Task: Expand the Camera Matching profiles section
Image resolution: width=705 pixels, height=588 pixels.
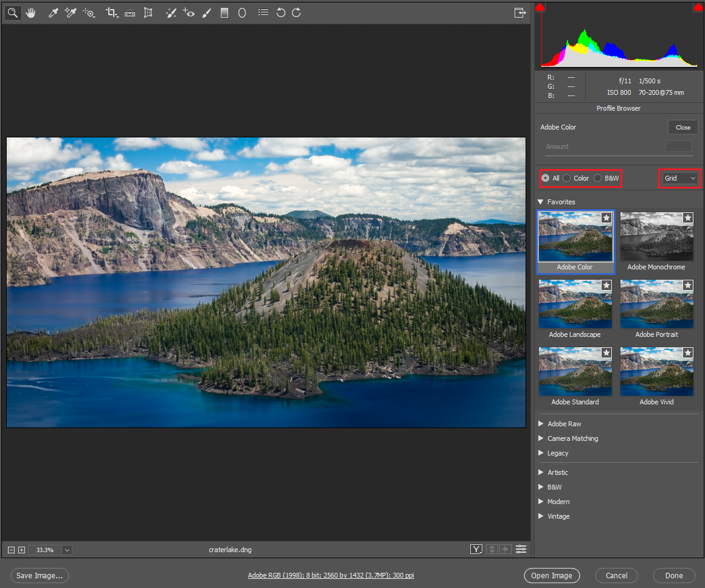Action: pyautogui.click(x=572, y=438)
